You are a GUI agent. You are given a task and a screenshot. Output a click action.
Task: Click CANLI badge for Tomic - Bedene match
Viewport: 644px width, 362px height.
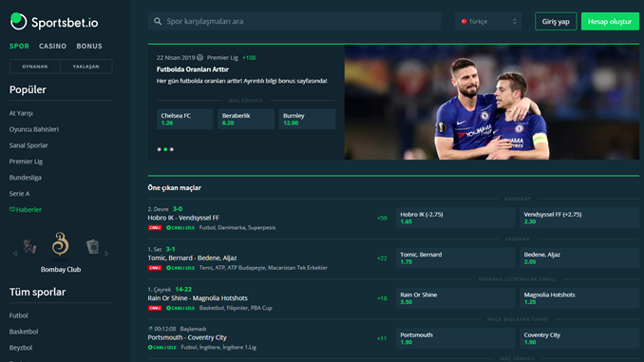pos(155,268)
